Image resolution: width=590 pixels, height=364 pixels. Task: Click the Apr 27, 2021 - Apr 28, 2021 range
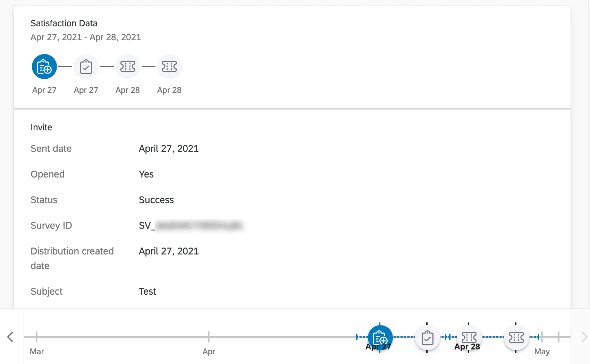(x=86, y=37)
